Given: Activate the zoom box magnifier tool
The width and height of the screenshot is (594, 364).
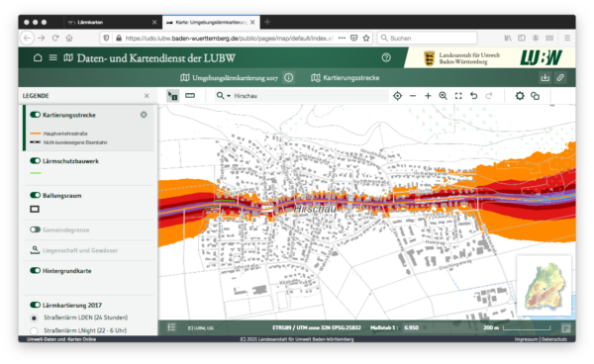Looking at the screenshot, I should click(x=443, y=96).
